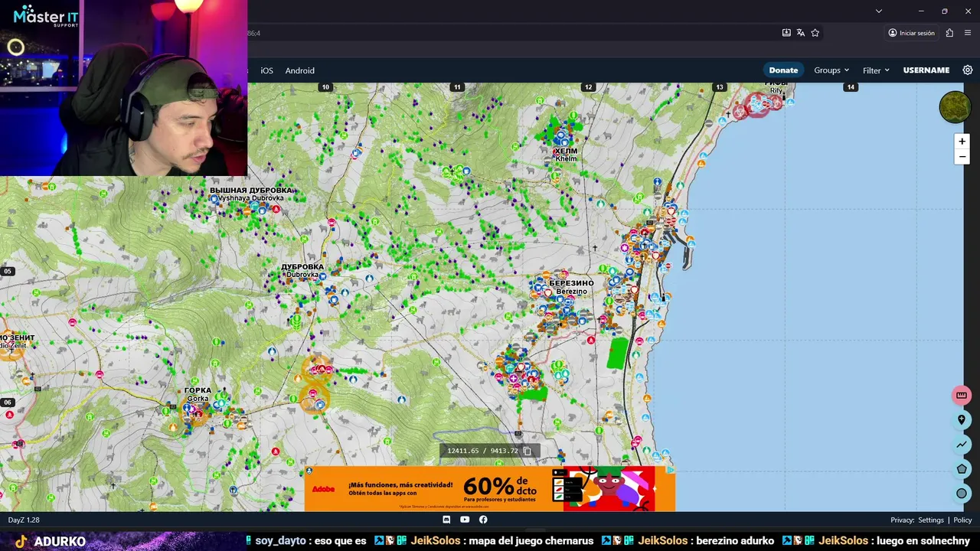
Task: Open the USERNAME account link
Action: pyautogui.click(x=926, y=70)
